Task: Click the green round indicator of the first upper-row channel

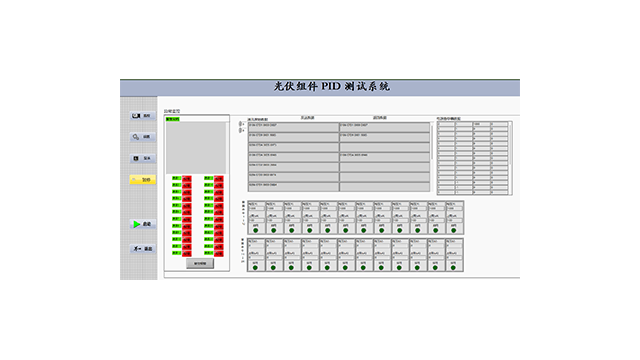Action: pos(256,231)
